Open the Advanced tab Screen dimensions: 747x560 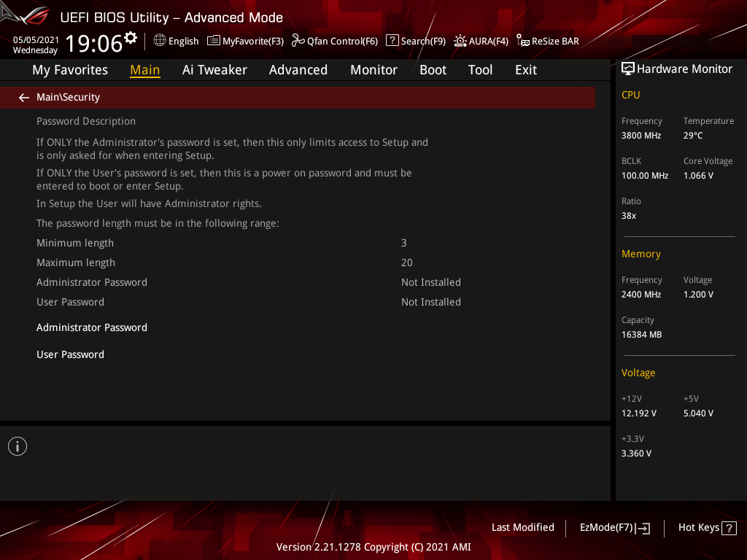click(x=298, y=70)
